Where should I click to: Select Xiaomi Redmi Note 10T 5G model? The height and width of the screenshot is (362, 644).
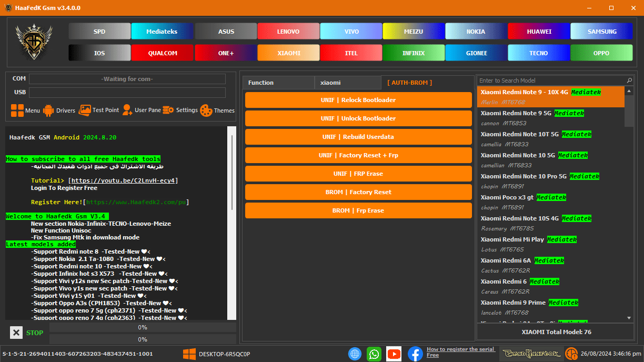(550, 139)
